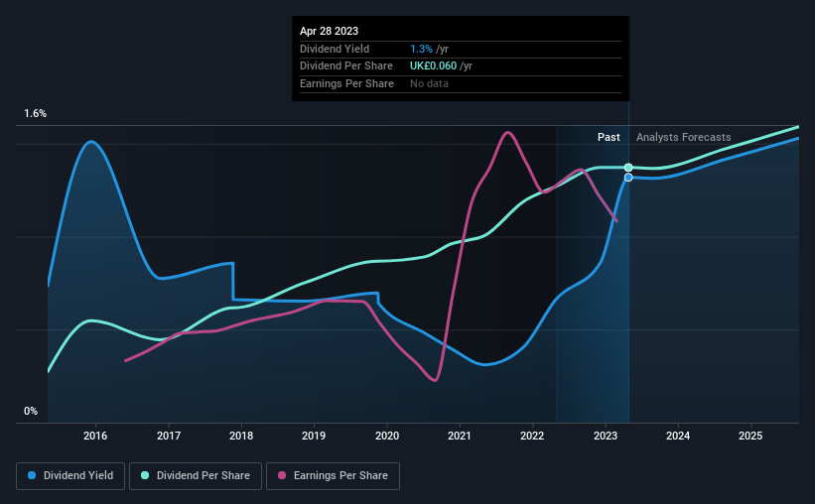
Task: Click the 2016 x-axis label
Action: click(x=95, y=436)
